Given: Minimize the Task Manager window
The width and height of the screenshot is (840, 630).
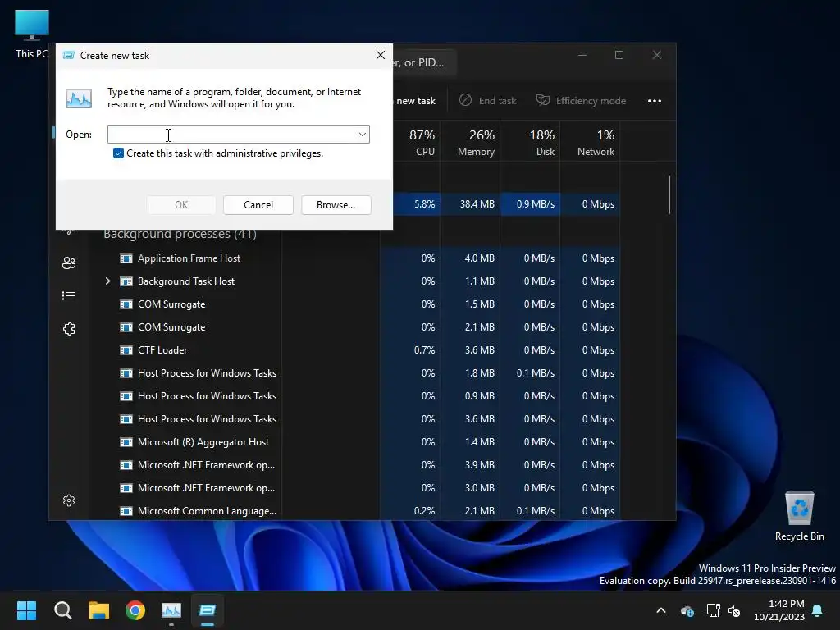Looking at the screenshot, I should (582, 55).
